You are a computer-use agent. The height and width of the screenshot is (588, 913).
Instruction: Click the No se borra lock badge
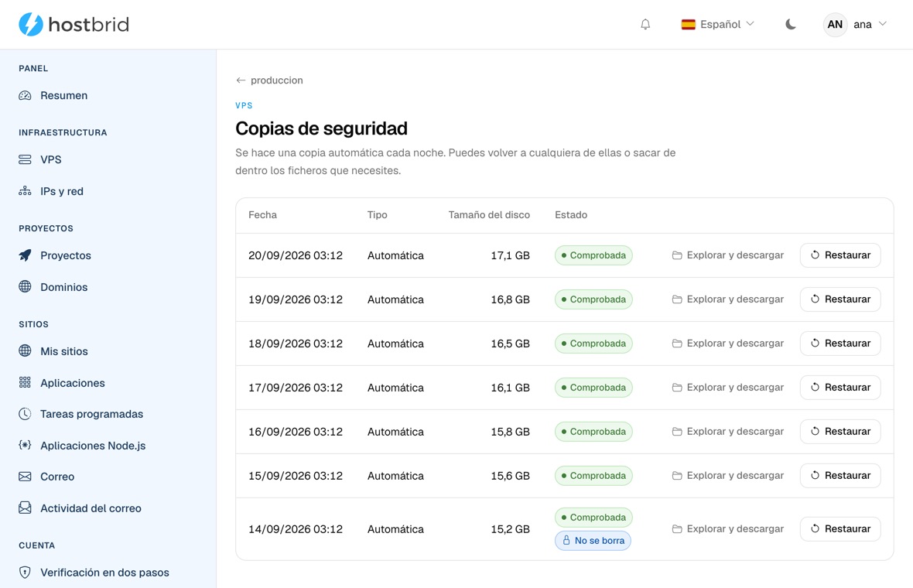[593, 540]
